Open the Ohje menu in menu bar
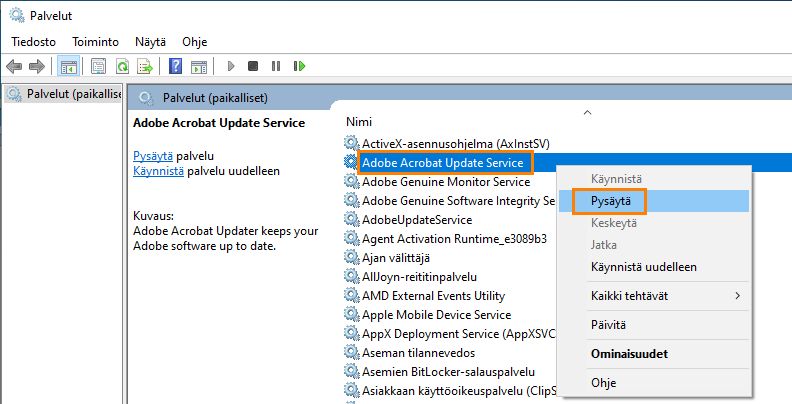Image resolution: width=792 pixels, height=404 pixels. pos(194,42)
